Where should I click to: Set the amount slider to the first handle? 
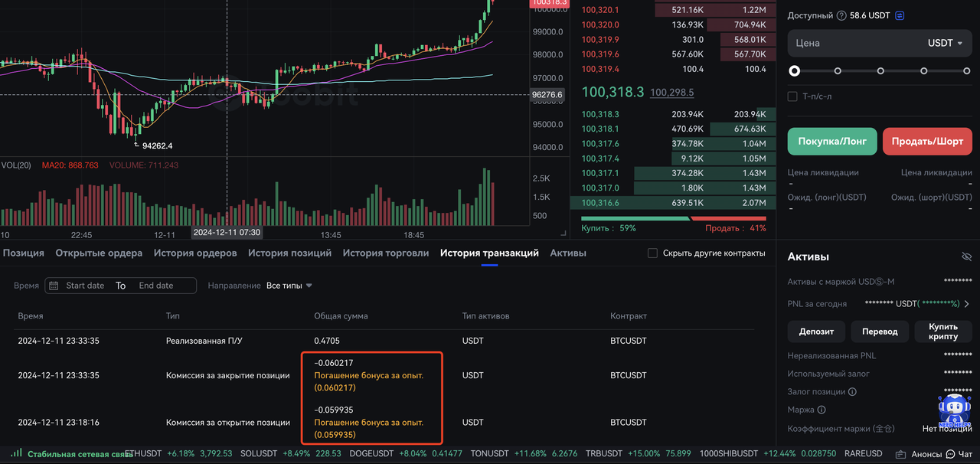click(795, 71)
